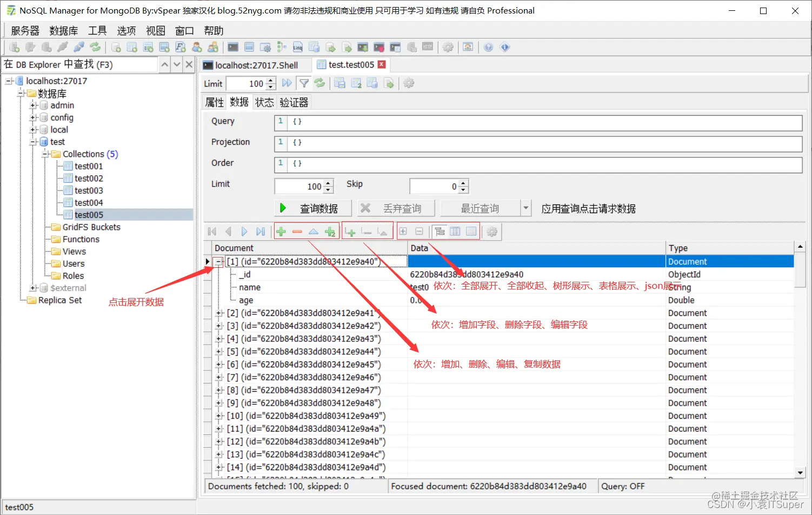Click the collection toolbar gear icon
The width and height of the screenshot is (812, 515).
[409, 83]
